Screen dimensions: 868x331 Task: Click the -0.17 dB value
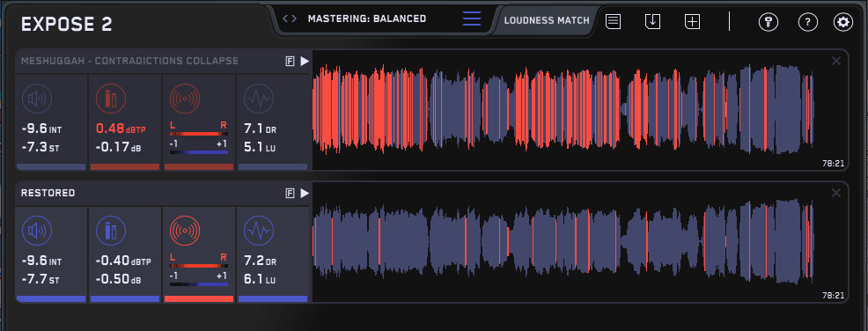pos(119,148)
